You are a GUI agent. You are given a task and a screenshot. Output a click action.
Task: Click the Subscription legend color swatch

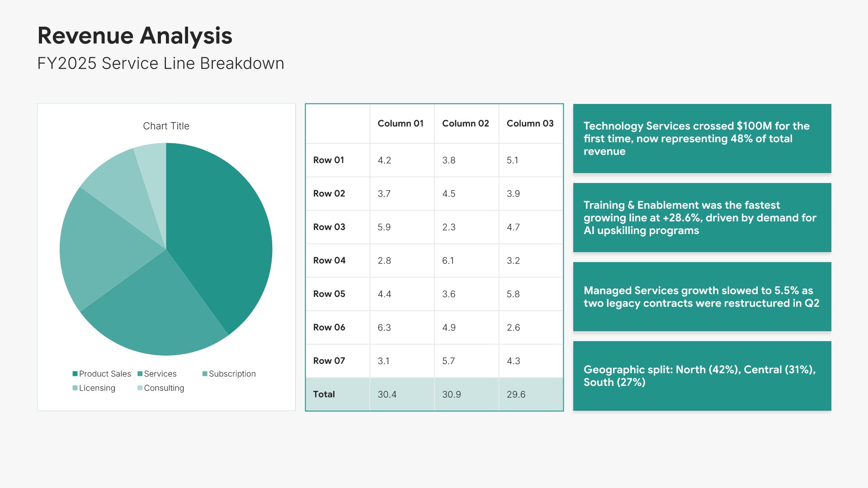point(205,374)
